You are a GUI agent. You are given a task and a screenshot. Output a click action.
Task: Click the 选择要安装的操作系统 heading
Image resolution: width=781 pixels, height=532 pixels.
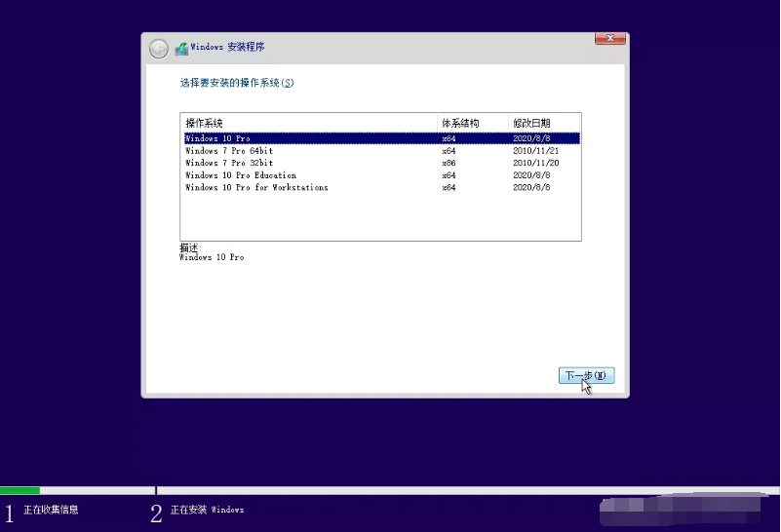point(237,83)
